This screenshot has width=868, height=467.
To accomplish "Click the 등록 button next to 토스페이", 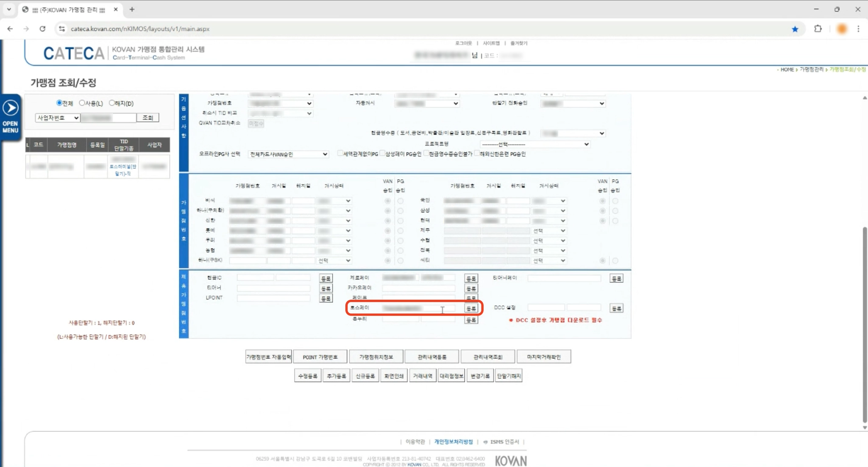I will (x=471, y=309).
